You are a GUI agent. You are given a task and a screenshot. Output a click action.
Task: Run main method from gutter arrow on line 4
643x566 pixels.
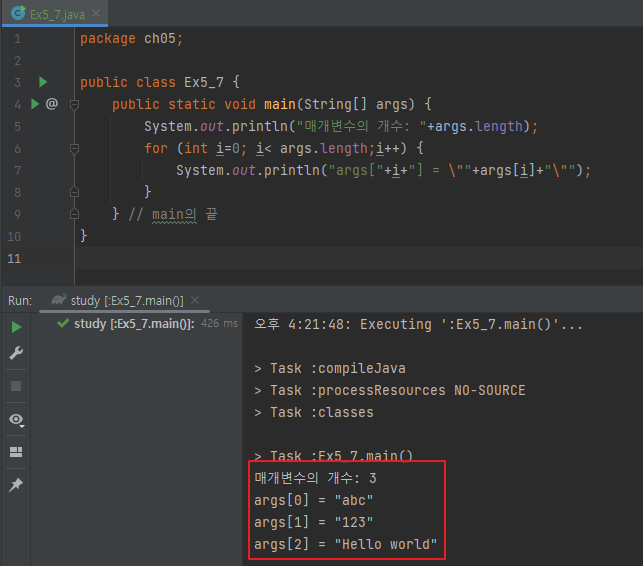[35, 104]
